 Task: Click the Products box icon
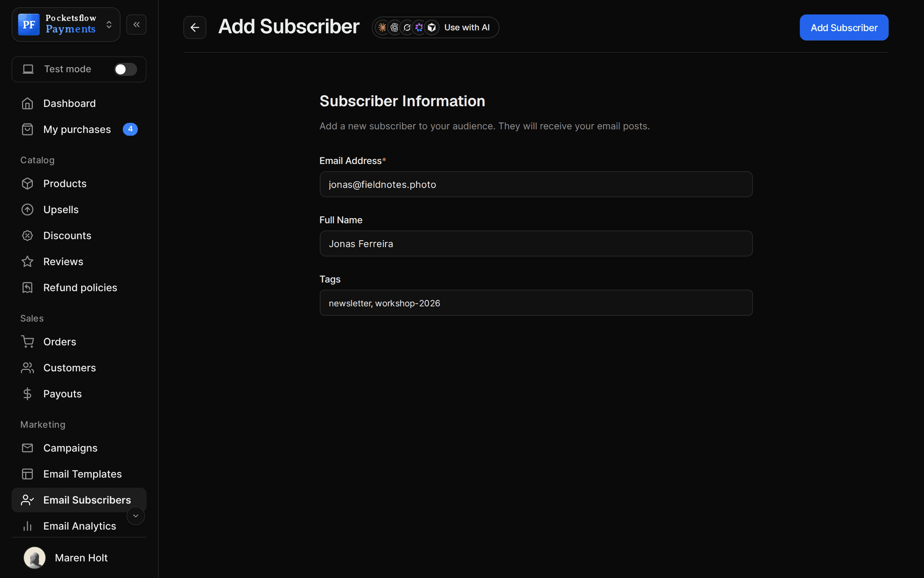tap(28, 184)
